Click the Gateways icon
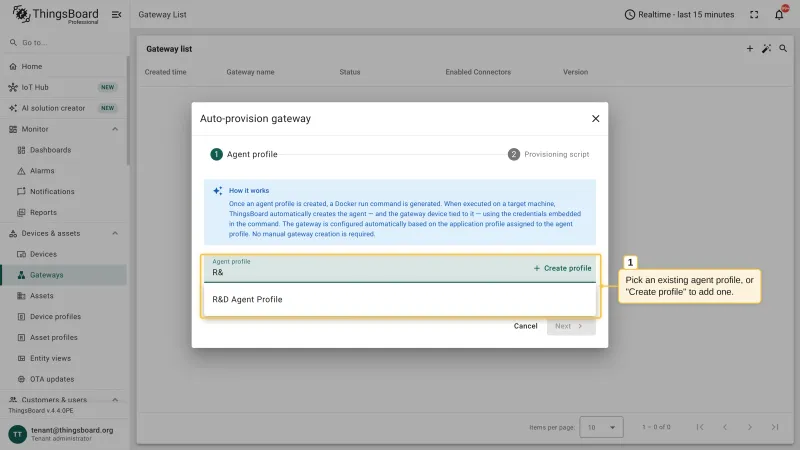The width and height of the screenshot is (800, 450). tap(21, 275)
